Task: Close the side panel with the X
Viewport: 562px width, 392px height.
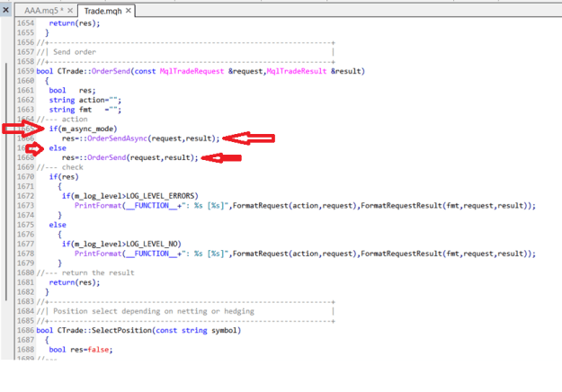Action: pyautogui.click(x=5, y=10)
